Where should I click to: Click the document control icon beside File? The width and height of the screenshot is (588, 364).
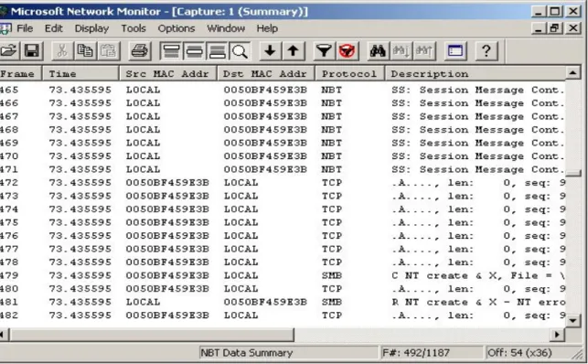(x=5, y=28)
